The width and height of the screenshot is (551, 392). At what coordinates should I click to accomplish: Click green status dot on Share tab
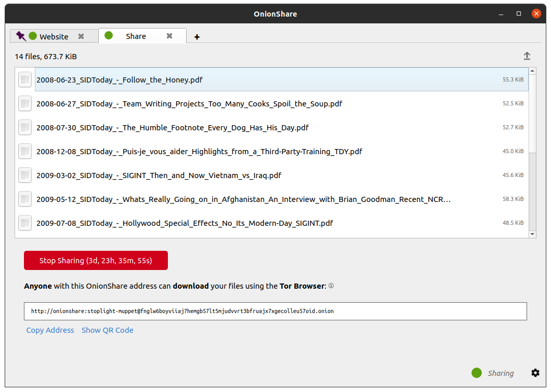[109, 35]
